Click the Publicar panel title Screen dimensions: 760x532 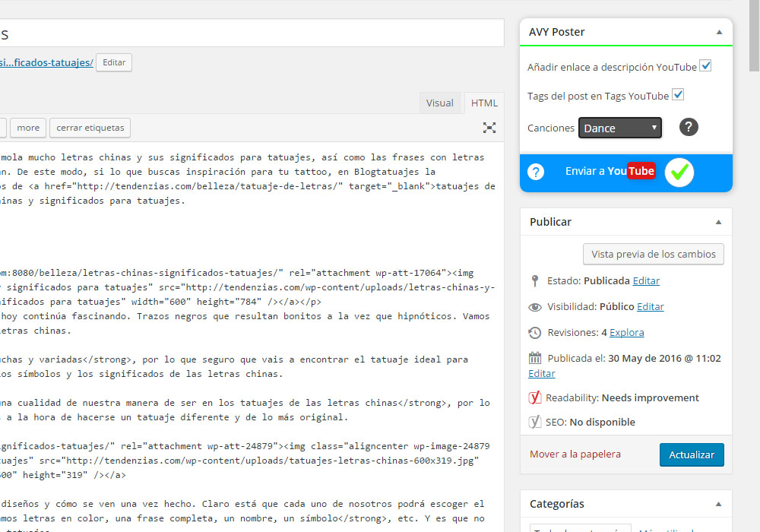pyautogui.click(x=550, y=222)
